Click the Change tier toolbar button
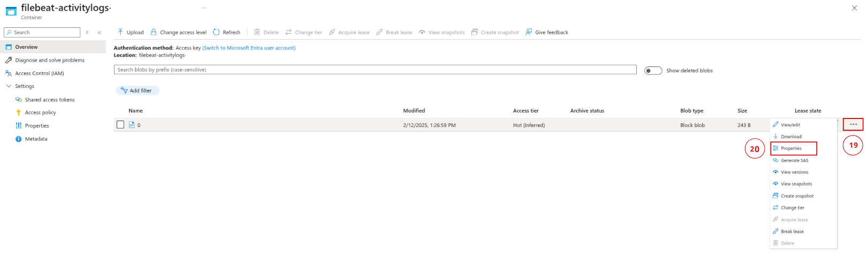This screenshot has height=253, width=868. coord(304,32)
